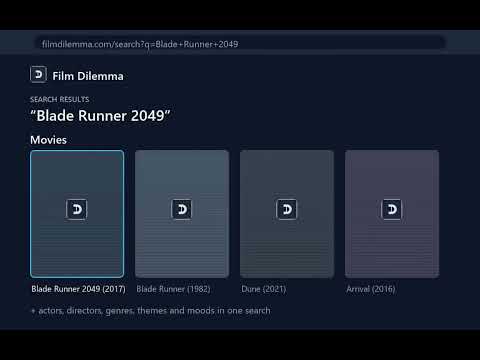Click the SEARCH RESULTS label

(x=60, y=99)
